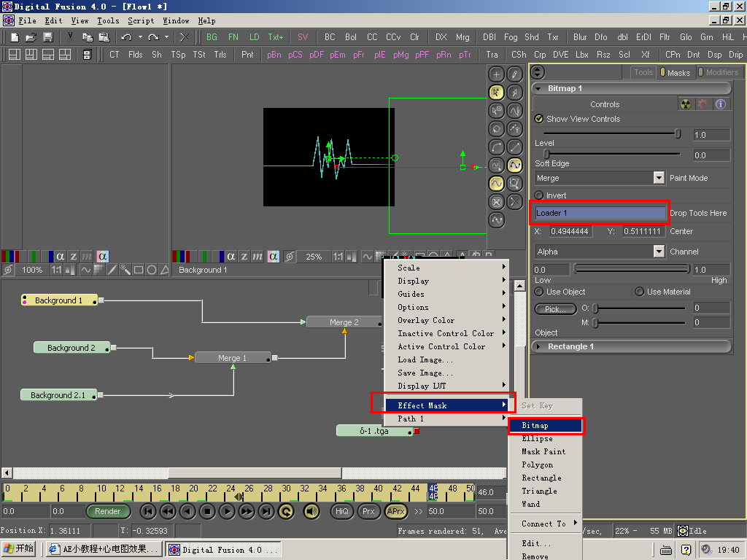
Task: Switch to the Masks tab
Action: pos(675,72)
